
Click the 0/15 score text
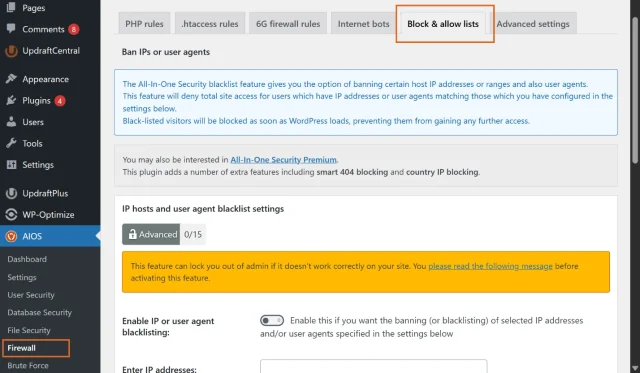[x=193, y=234]
